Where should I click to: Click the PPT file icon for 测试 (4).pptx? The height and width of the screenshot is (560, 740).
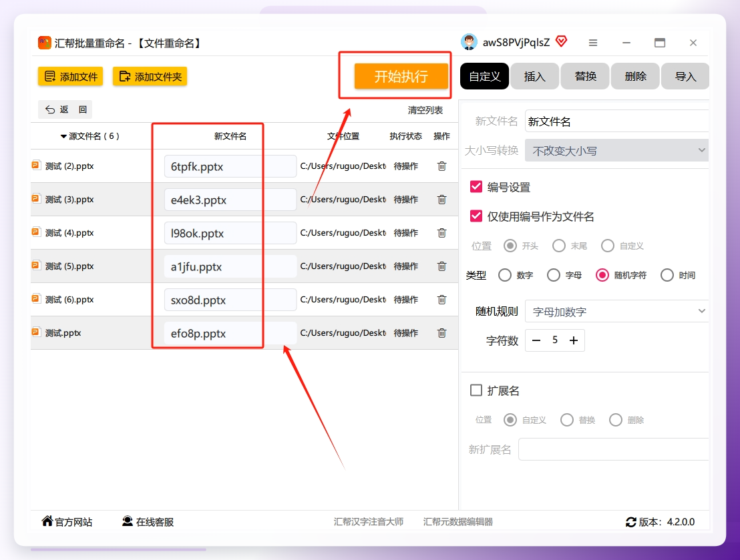[36, 232]
